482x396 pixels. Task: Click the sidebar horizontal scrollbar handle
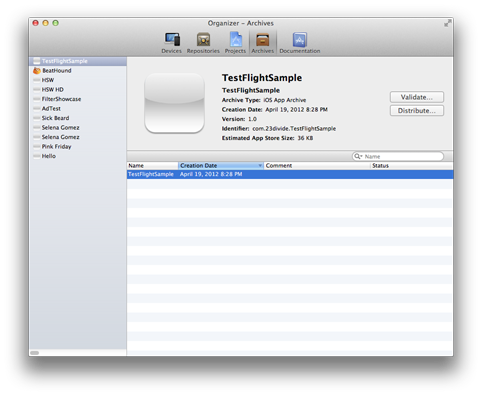34,353
